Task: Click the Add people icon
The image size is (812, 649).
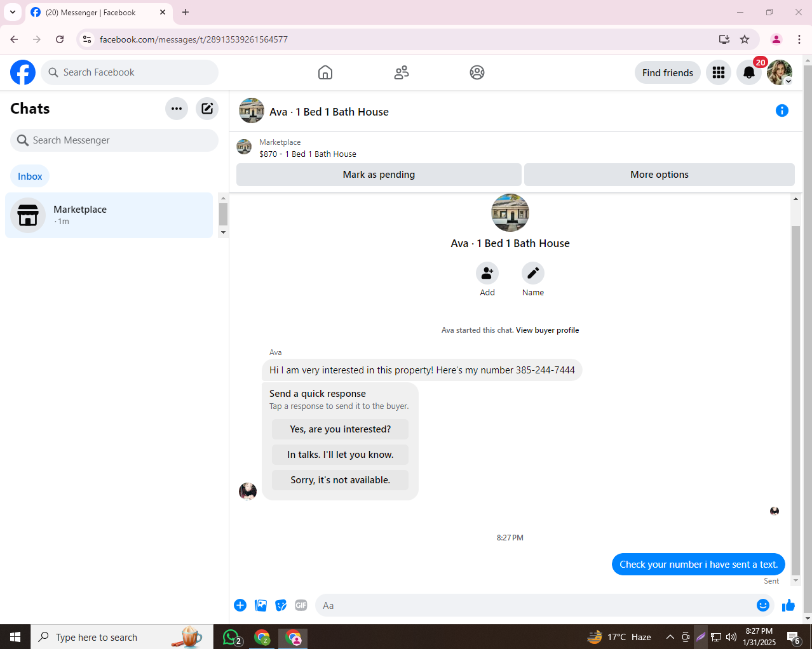Action: click(x=487, y=273)
